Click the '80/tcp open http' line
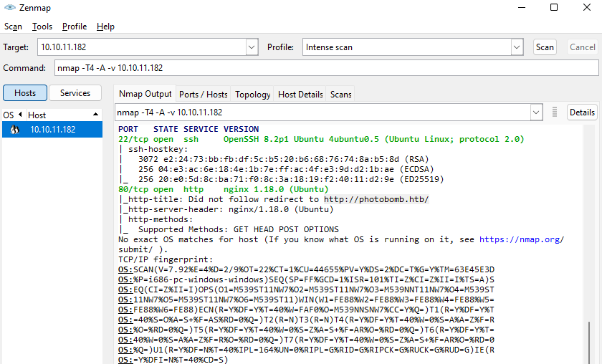Image resolution: width=602 pixels, height=364 pixels. point(224,189)
